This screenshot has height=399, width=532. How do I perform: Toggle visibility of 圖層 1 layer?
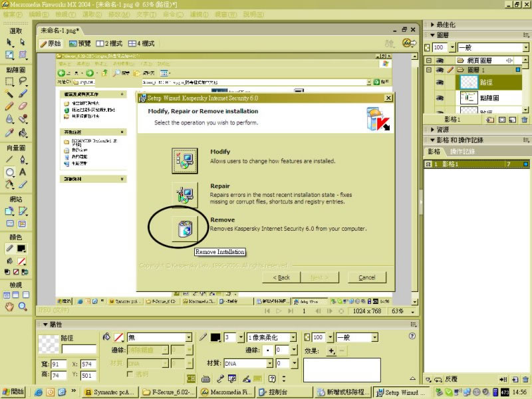[x=440, y=70]
